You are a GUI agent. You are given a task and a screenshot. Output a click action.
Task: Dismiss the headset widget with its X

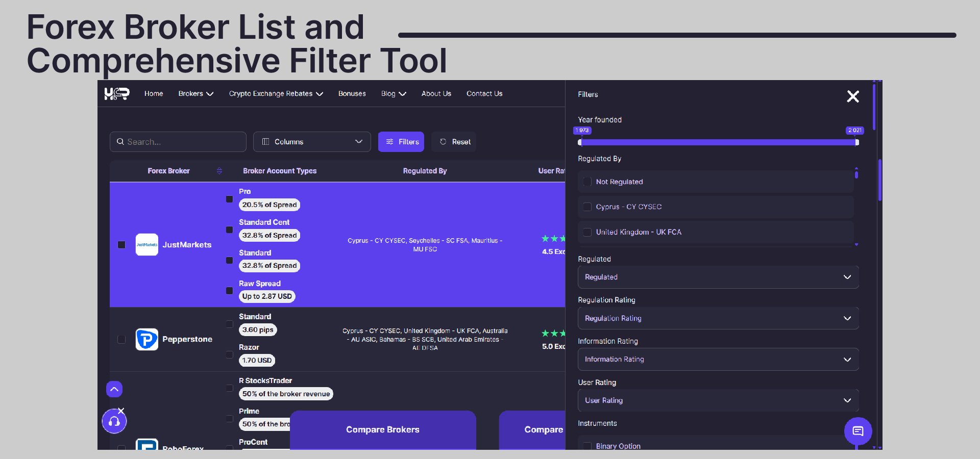point(121,411)
